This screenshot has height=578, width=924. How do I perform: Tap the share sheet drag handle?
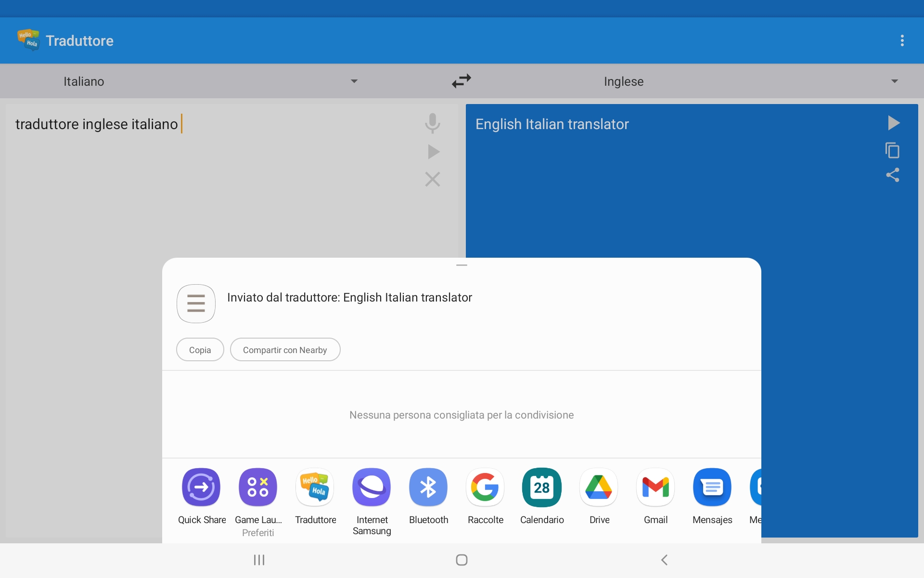coord(462,265)
